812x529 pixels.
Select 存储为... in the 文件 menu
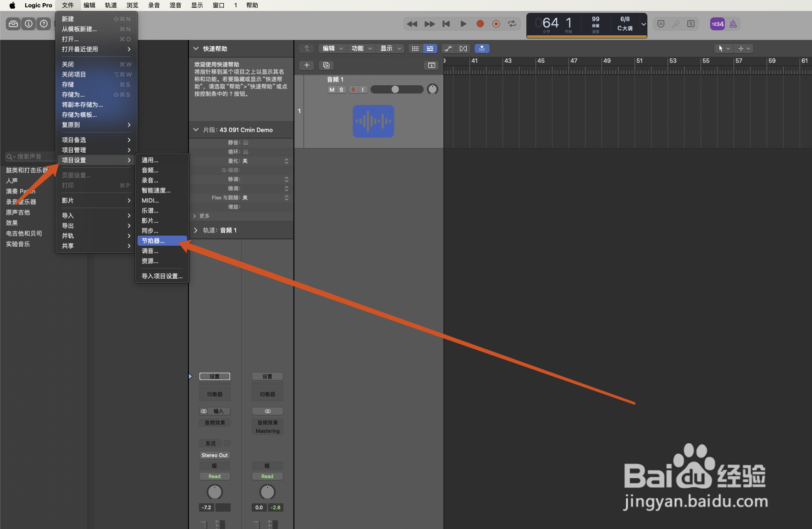point(96,94)
